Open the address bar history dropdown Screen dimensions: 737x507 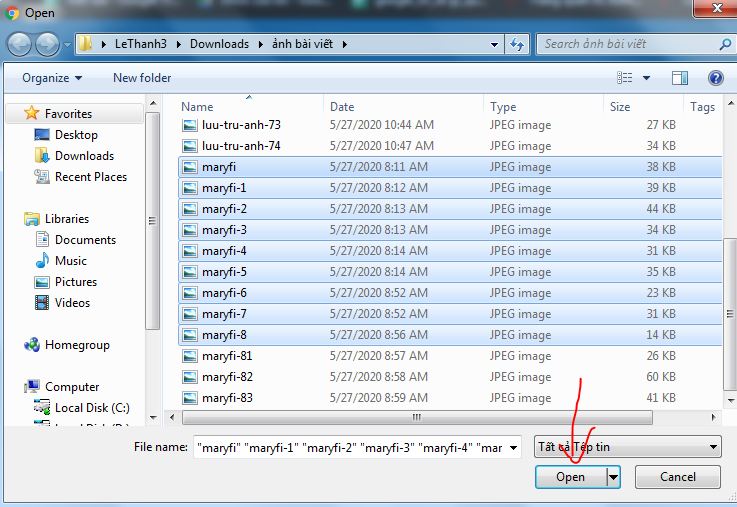(x=494, y=45)
